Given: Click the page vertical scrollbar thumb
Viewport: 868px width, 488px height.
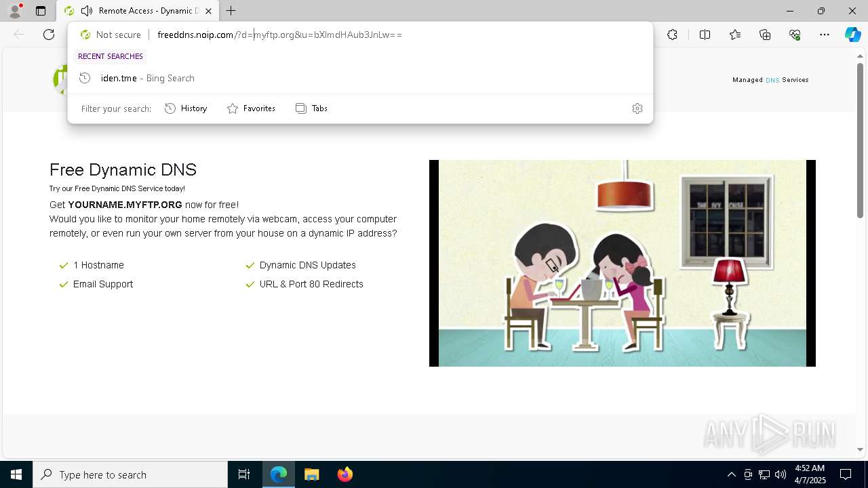Looking at the screenshot, I should [x=860, y=140].
